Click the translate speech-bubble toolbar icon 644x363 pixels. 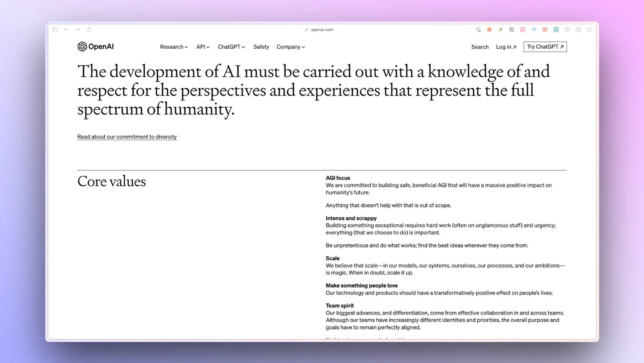(x=567, y=30)
